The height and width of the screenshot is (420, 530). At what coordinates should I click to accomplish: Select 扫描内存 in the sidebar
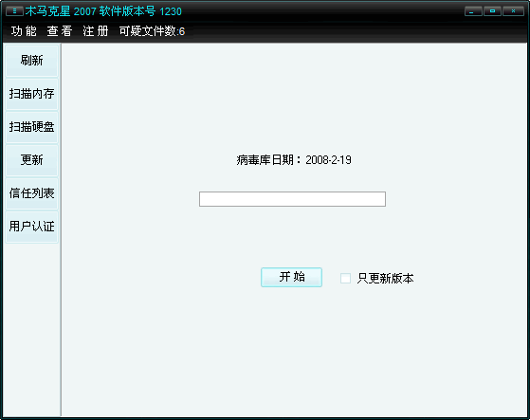[x=32, y=94]
